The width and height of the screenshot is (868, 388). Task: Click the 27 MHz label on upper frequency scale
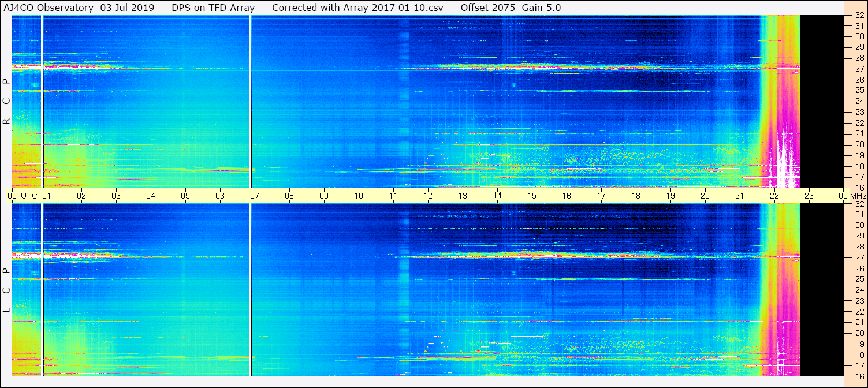[x=859, y=69]
